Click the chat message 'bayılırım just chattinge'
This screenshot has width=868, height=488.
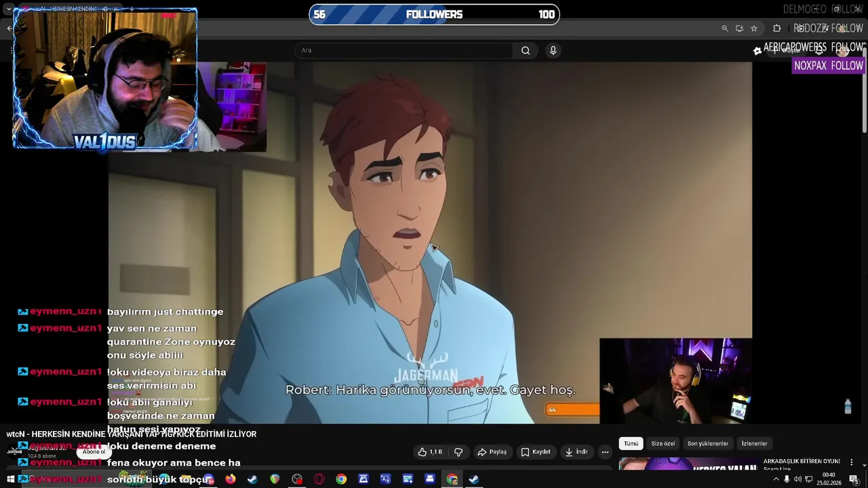(x=165, y=312)
